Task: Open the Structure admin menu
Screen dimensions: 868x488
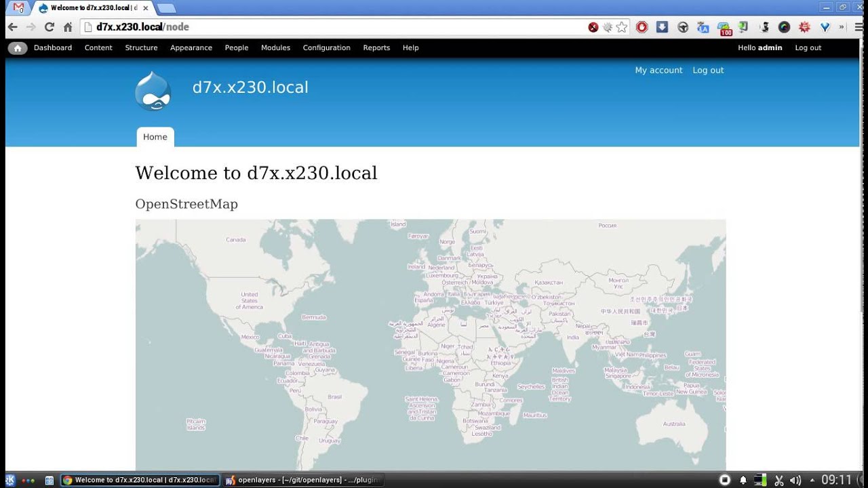Action: pos(141,48)
